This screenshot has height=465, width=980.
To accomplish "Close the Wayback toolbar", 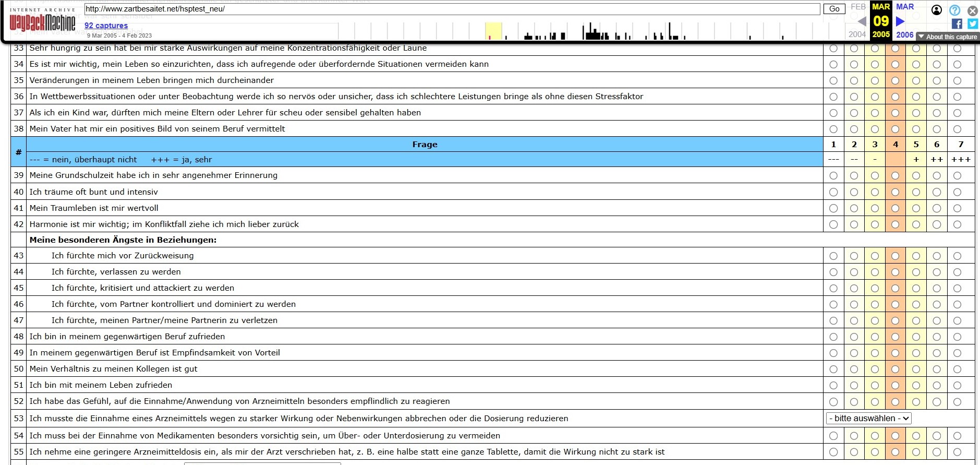I will 973,10.
